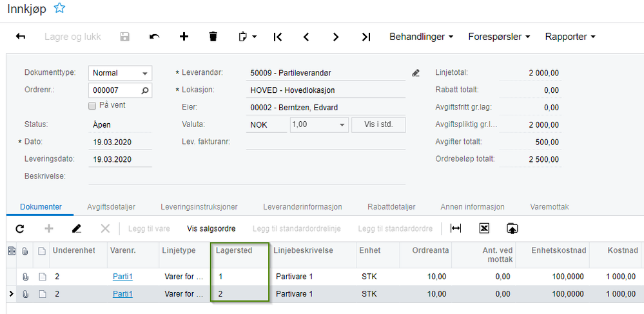Click Vis salgsordre button

point(211,228)
